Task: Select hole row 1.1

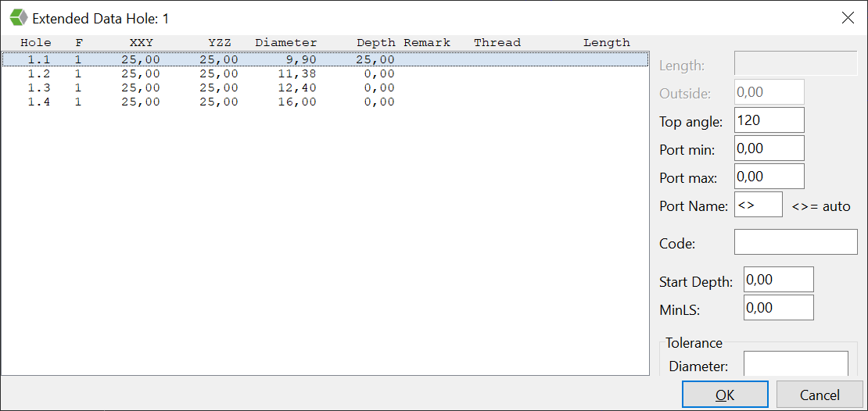Action: (325, 59)
